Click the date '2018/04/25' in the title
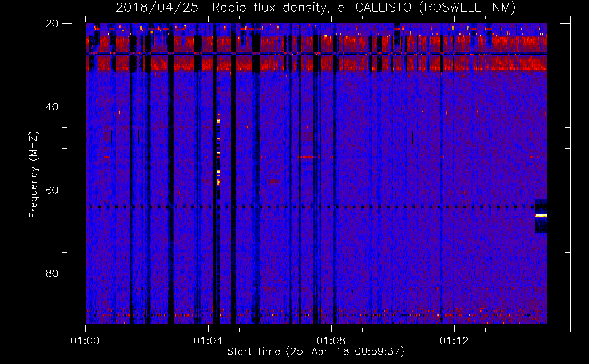This screenshot has height=364, width=589. coord(157,7)
